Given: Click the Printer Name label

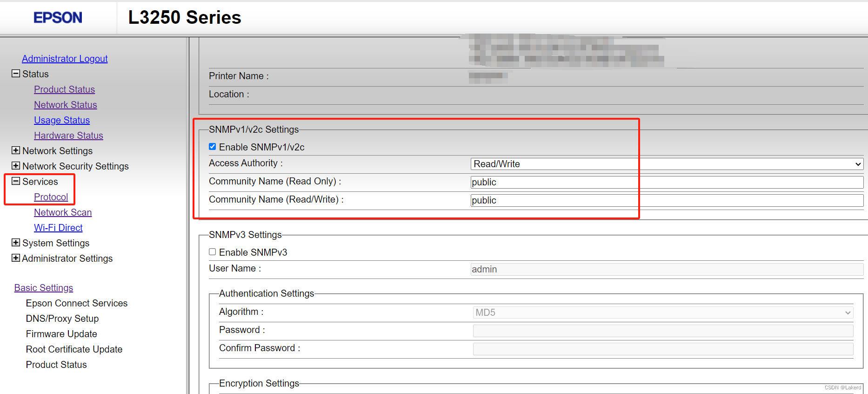Looking at the screenshot, I should (x=239, y=76).
